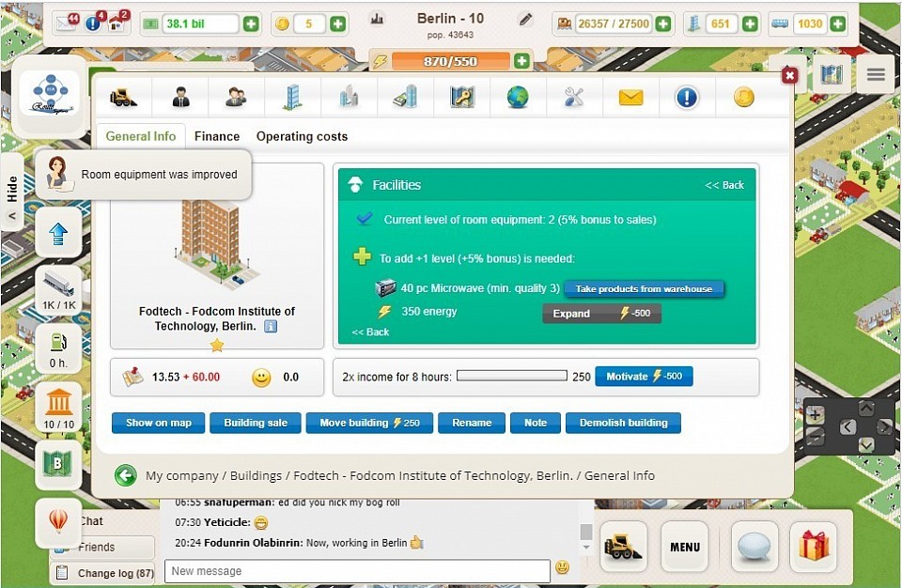Pan the map right with arrow control
The width and height of the screenshot is (902, 588).
click(885, 426)
